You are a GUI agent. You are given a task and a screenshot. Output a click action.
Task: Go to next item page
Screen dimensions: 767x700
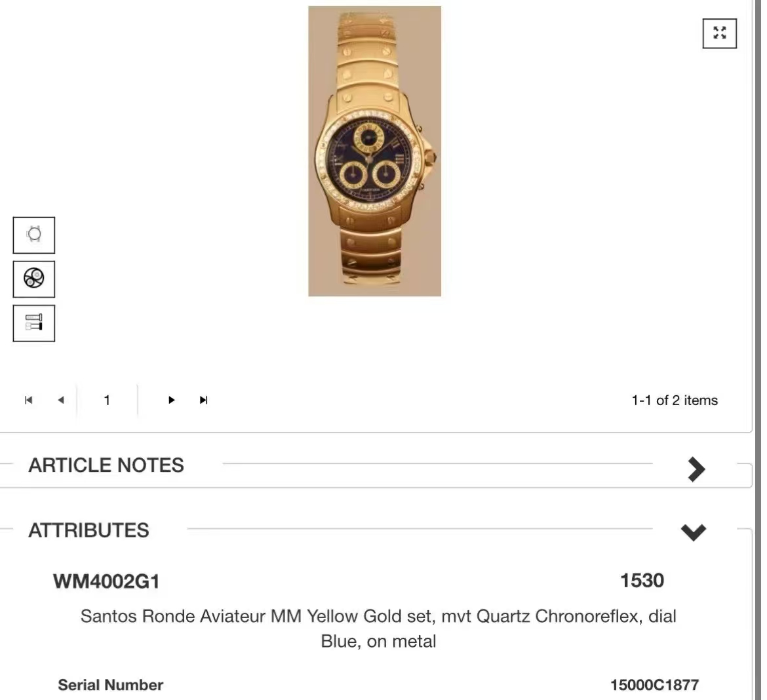coord(171,400)
